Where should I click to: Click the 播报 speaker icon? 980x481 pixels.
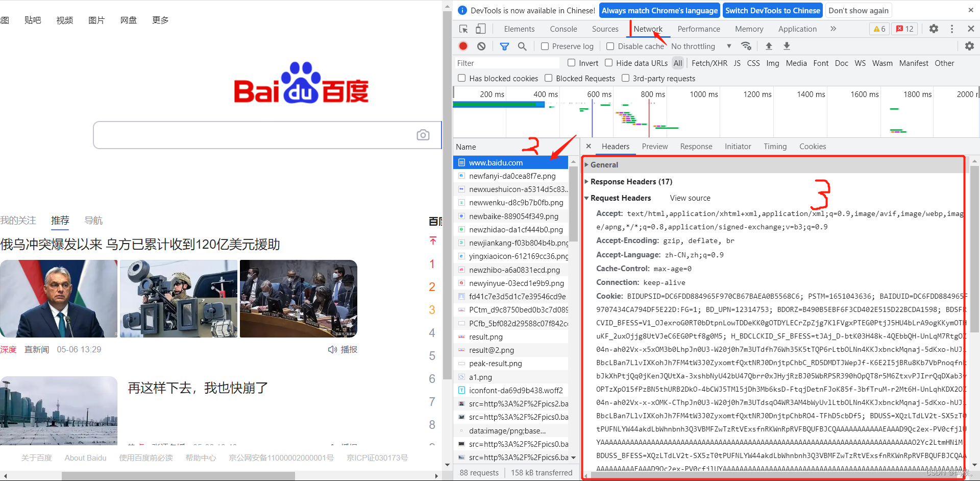[332, 349]
